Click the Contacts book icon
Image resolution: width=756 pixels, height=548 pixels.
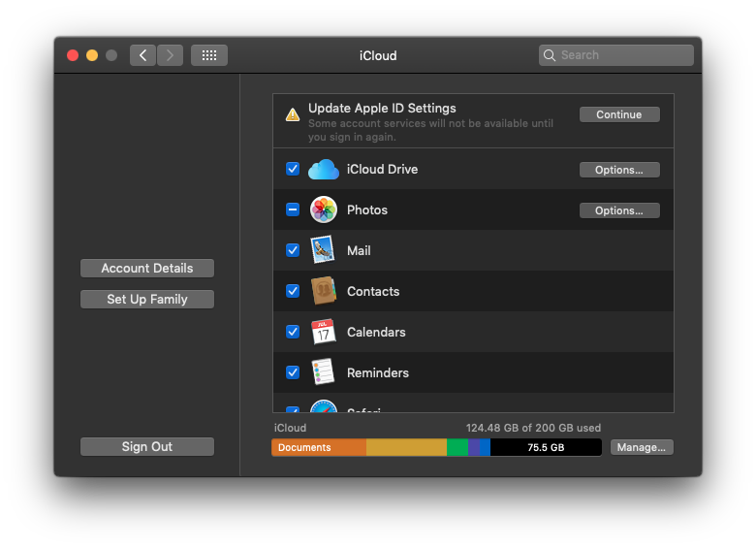click(x=324, y=290)
